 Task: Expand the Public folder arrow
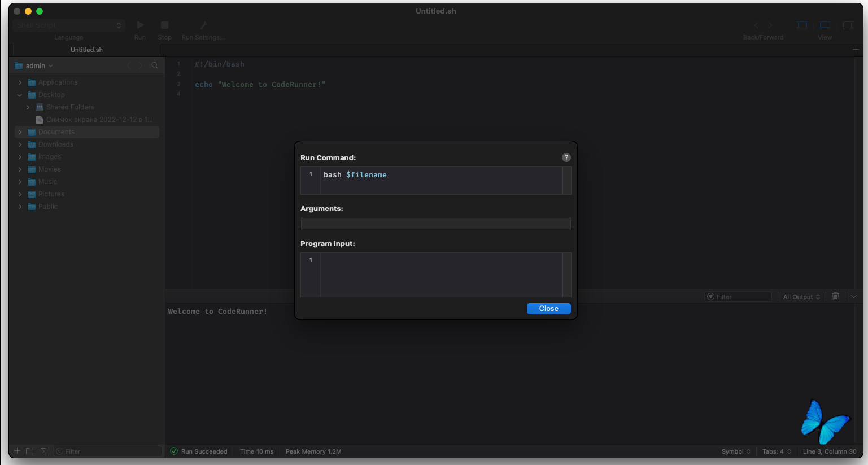(20, 207)
